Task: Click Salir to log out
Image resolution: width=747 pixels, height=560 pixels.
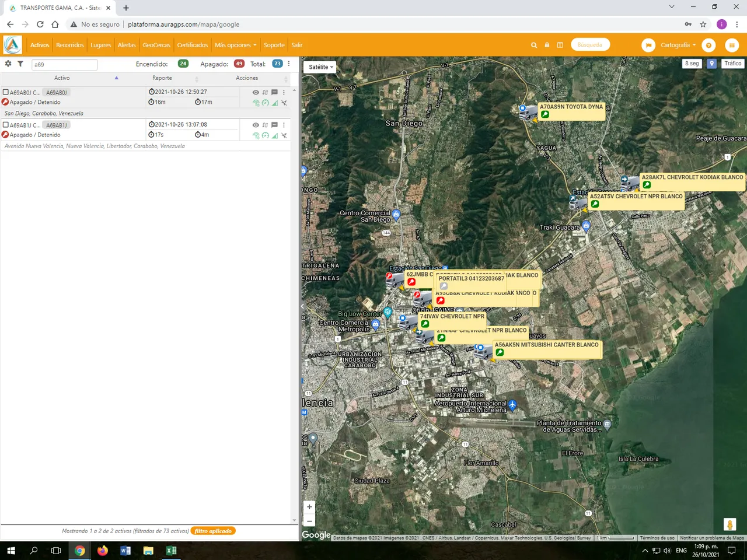Action: (x=297, y=45)
